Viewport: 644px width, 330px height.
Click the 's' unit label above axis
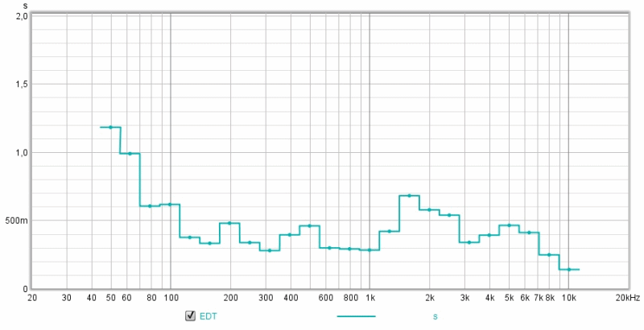[x=26, y=6]
